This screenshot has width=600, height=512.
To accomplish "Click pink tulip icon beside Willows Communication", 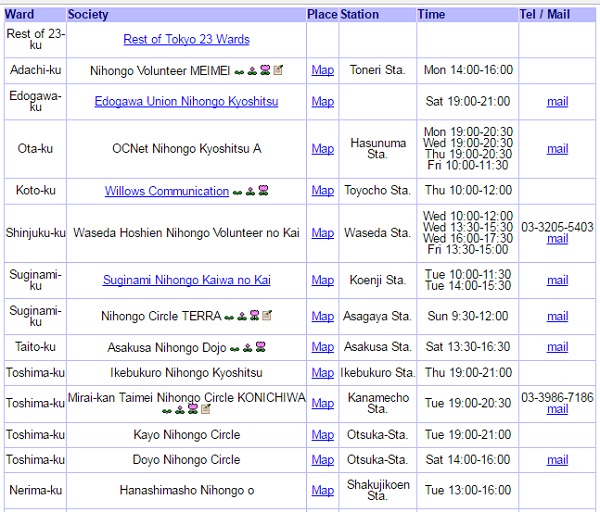I will click(263, 190).
